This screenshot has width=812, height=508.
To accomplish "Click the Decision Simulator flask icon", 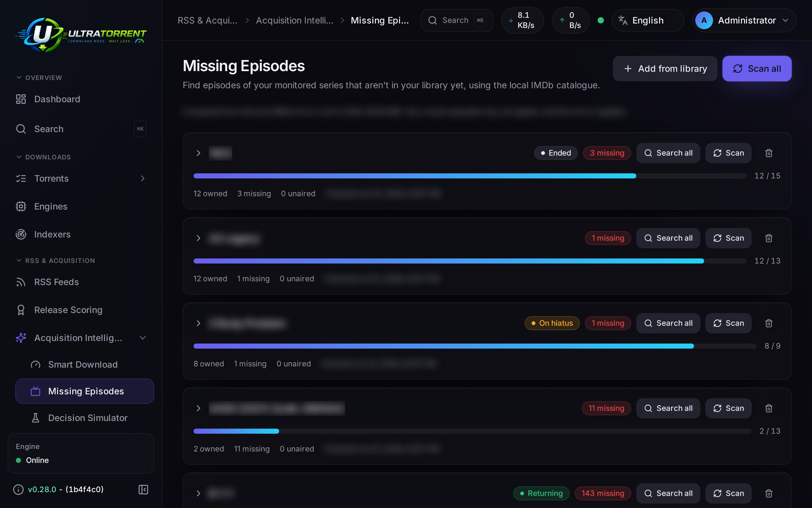I will (x=35, y=418).
